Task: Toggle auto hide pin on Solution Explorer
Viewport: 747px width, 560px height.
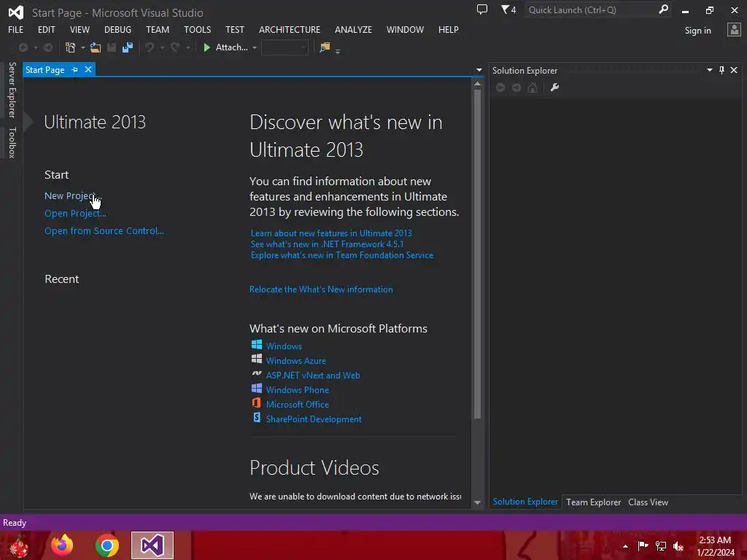Action: tap(721, 70)
